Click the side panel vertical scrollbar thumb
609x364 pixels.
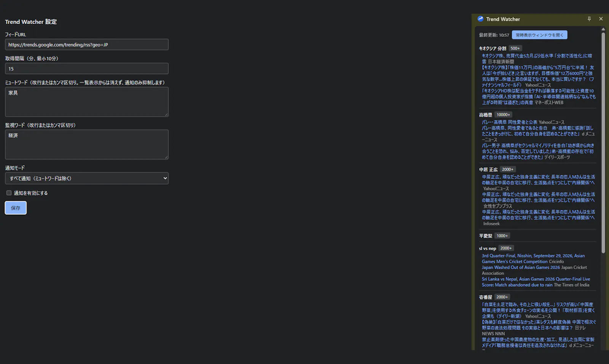point(603,143)
